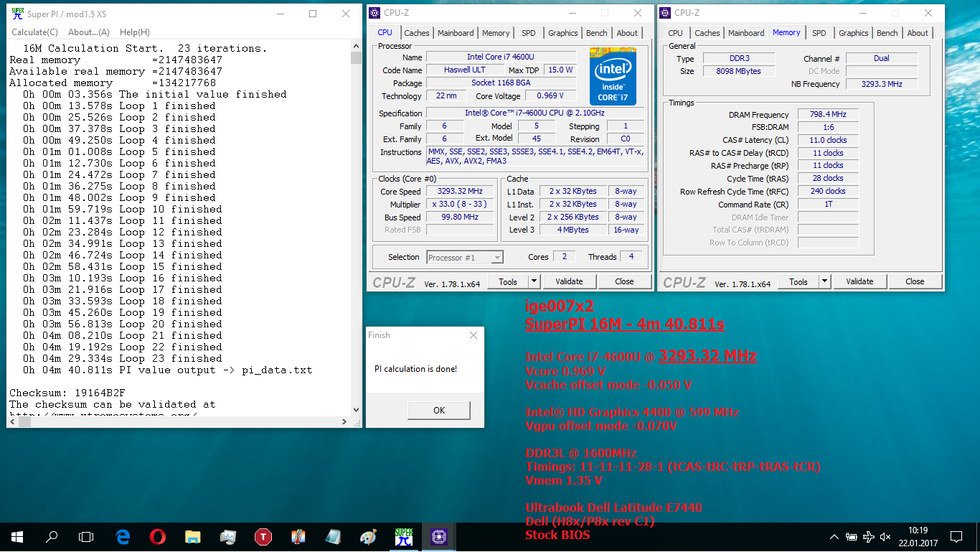This screenshot has width=980, height=552.
Task: Click Tools button in left CPU-Z window
Action: point(508,281)
